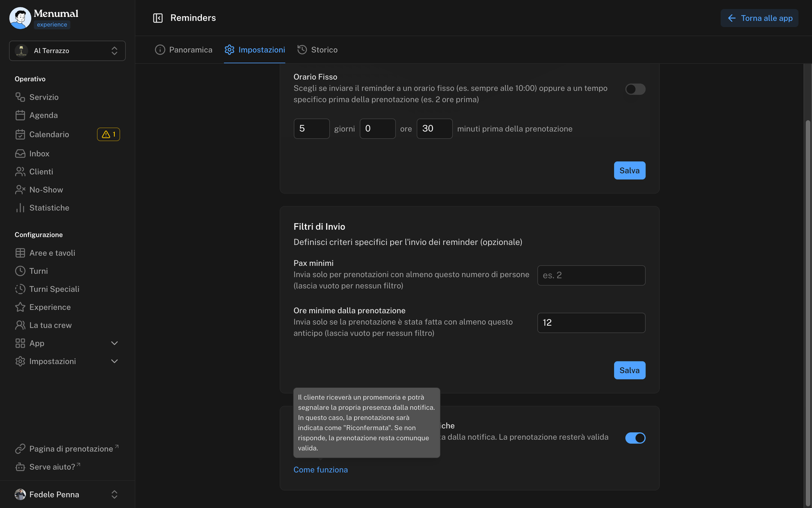
Task: Click Torna alle app button
Action: (759, 18)
